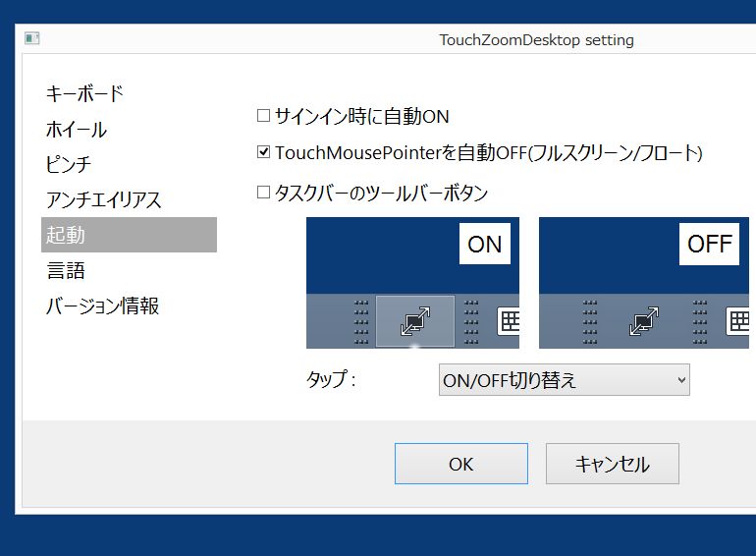Click the キャンセル button
756x556 pixels.
click(x=613, y=464)
